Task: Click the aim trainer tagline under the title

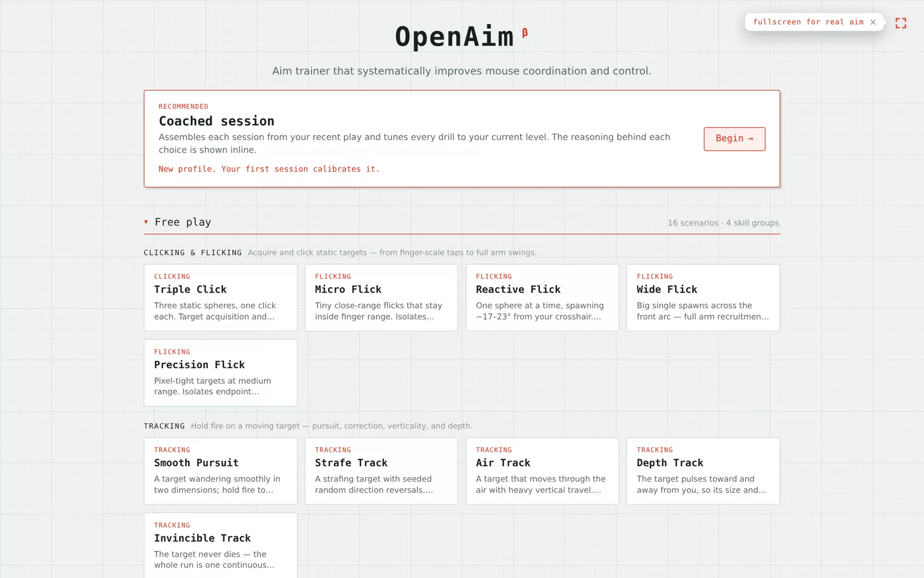Action: click(461, 71)
